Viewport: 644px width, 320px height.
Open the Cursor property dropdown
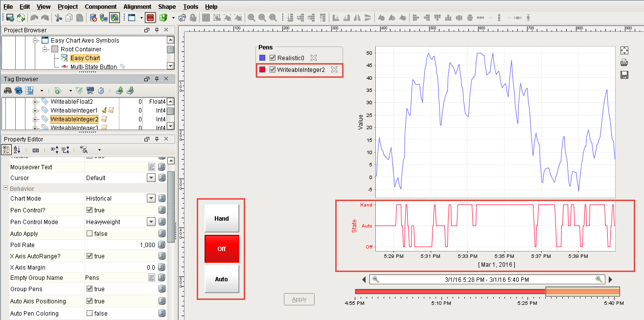click(x=152, y=178)
